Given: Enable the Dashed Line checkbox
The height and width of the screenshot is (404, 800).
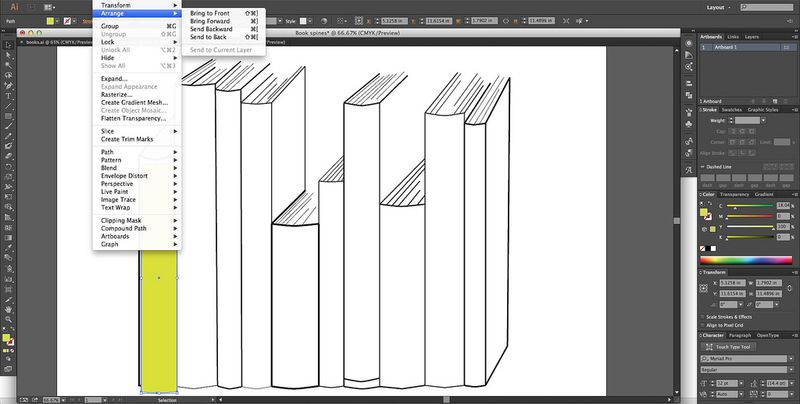Looking at the screenshot, I should pyautogui.click(x=702, y=167).
